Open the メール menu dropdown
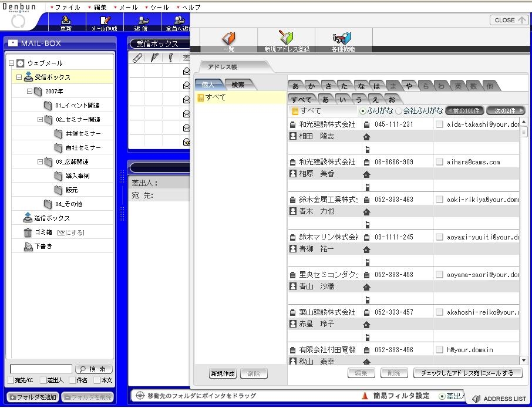The width and height of the screenshot is (532, 408). (x=126, y=7)
